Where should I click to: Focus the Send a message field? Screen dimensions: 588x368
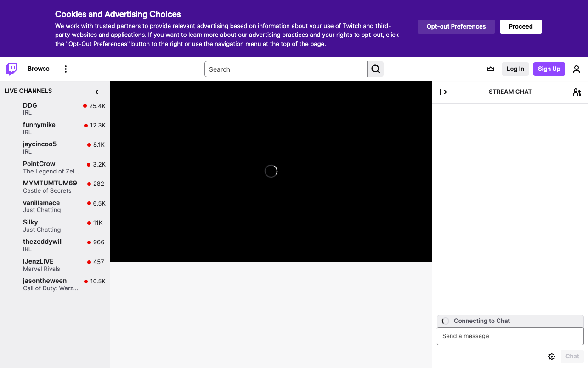510,336
